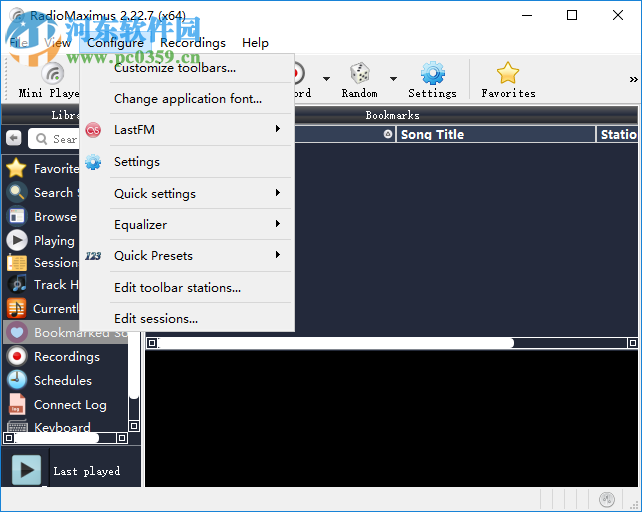Click the Station column header
Image resolution: width=642 pixels, height=512 pixels.
pos(617,134)
